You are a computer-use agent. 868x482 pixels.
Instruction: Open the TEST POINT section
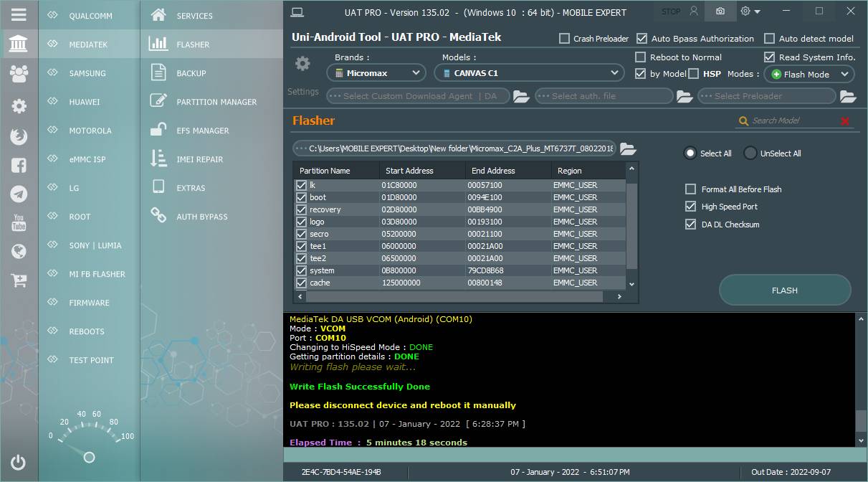point(89,360)
